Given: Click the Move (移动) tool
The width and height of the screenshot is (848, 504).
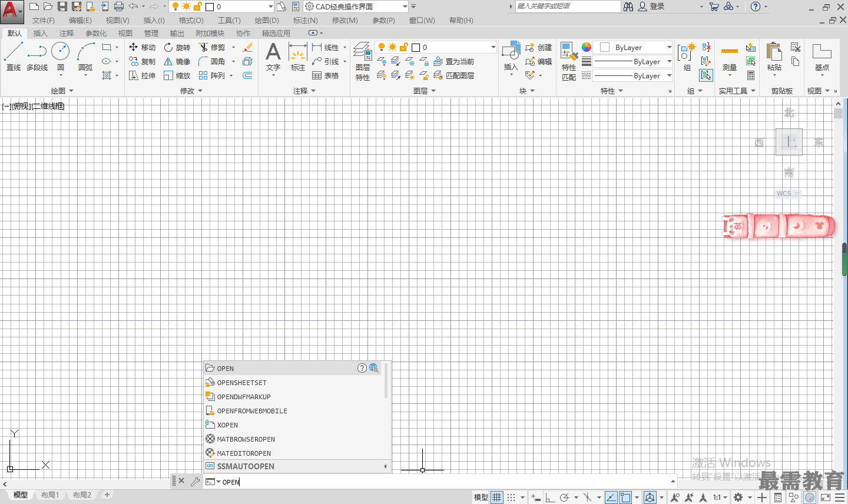Looking at the screenshot, I should (142, 47).
